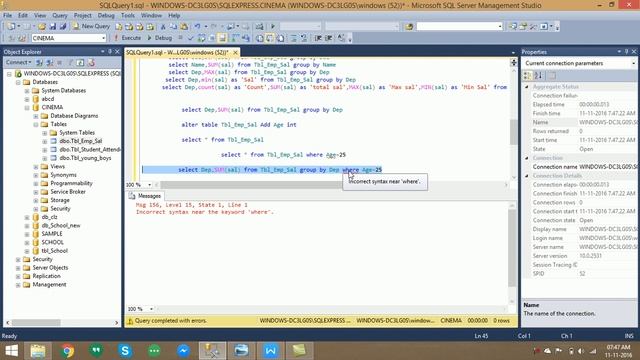Collapse the CINEMA database node

[27, 108]
